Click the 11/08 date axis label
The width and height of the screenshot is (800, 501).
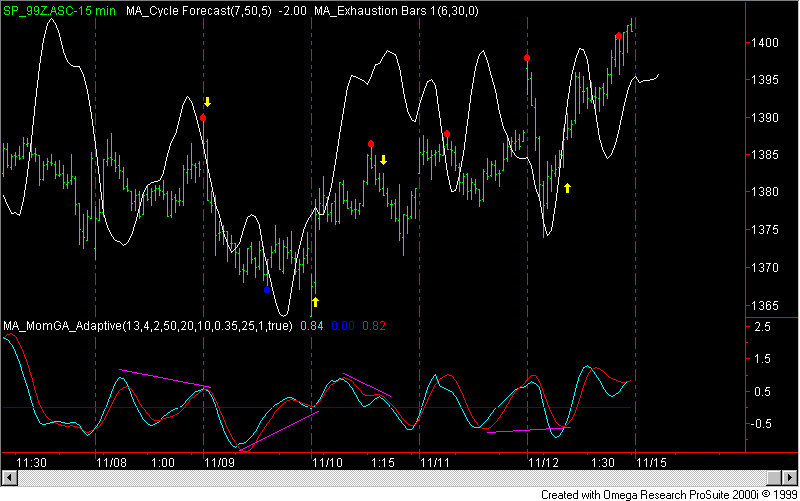click(x=112, y=463)
